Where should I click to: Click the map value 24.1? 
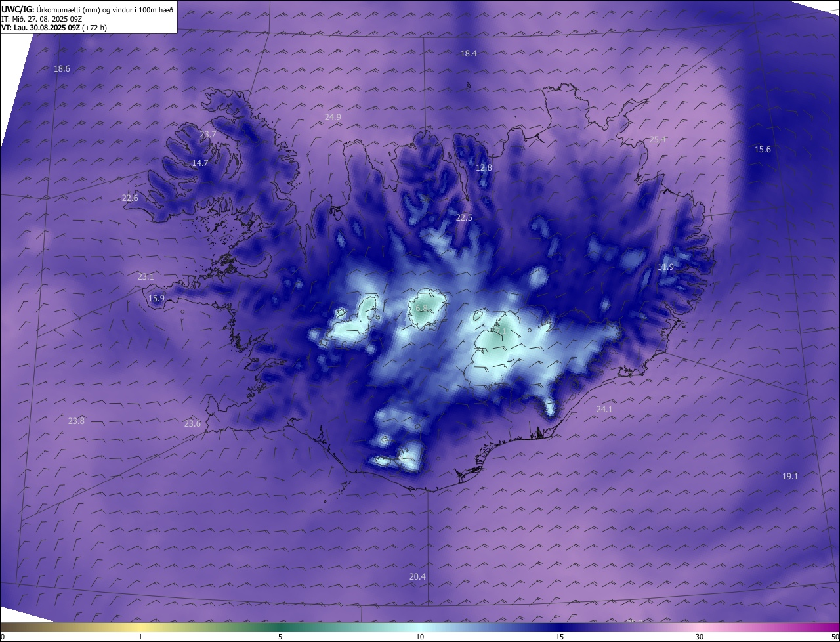tap(604, 409)
